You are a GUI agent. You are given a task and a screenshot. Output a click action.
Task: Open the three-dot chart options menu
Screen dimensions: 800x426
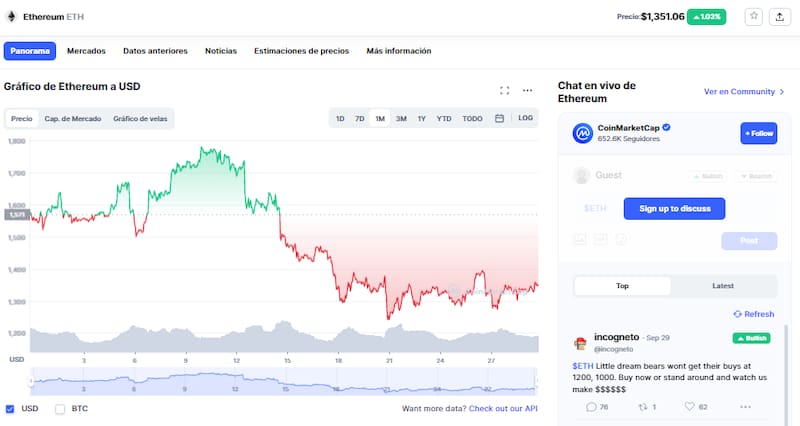(527, 90)
